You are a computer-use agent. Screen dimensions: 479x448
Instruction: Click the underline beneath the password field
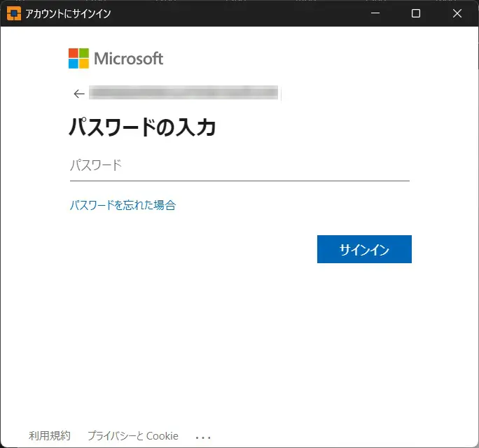(x=239, y=181)
